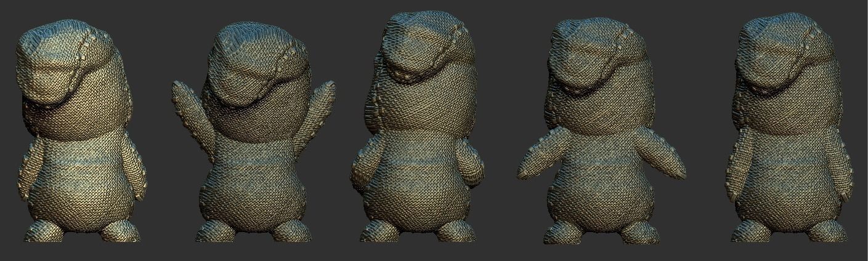Select the knitted figure with both arms raised
The image size is (868, 261).
coord(253,132)
